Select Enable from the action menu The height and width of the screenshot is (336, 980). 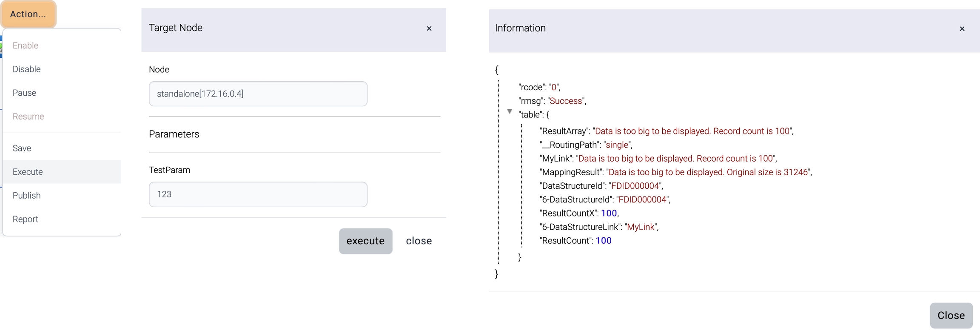click(26, 46)
